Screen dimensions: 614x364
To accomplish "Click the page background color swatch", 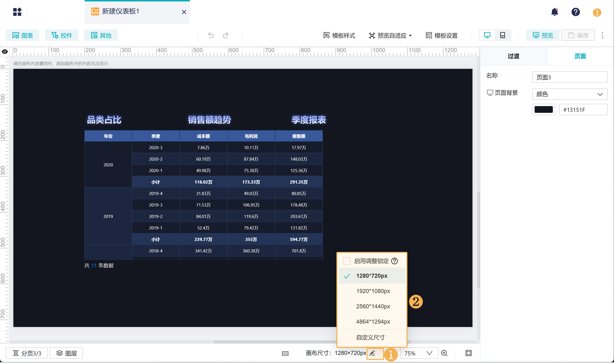I will (x=543, y=110).
